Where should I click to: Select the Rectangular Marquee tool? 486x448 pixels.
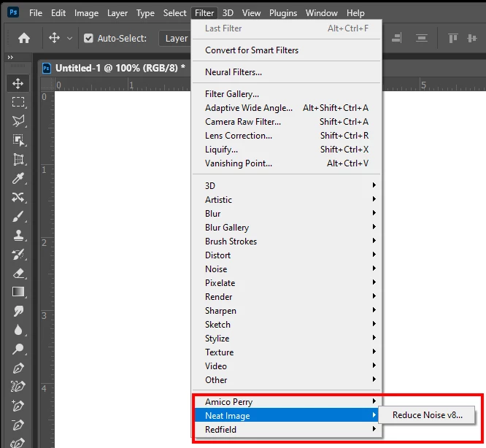[18, 102]
